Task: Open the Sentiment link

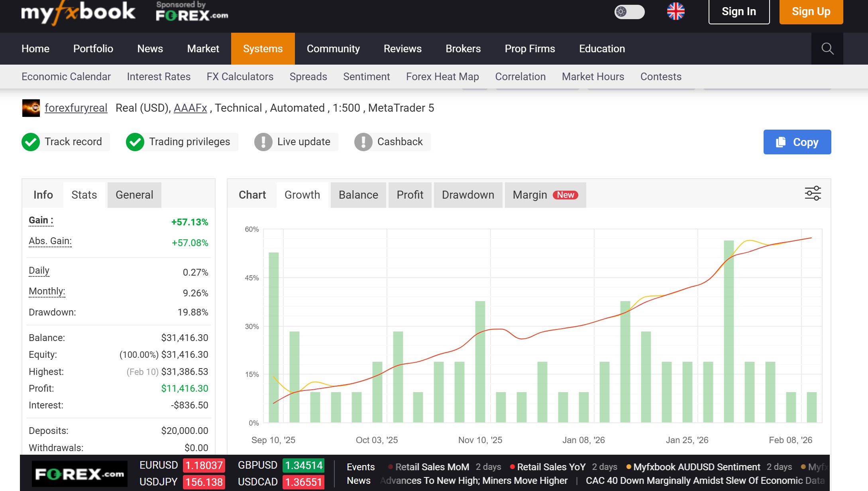Action: coord(367,77)
